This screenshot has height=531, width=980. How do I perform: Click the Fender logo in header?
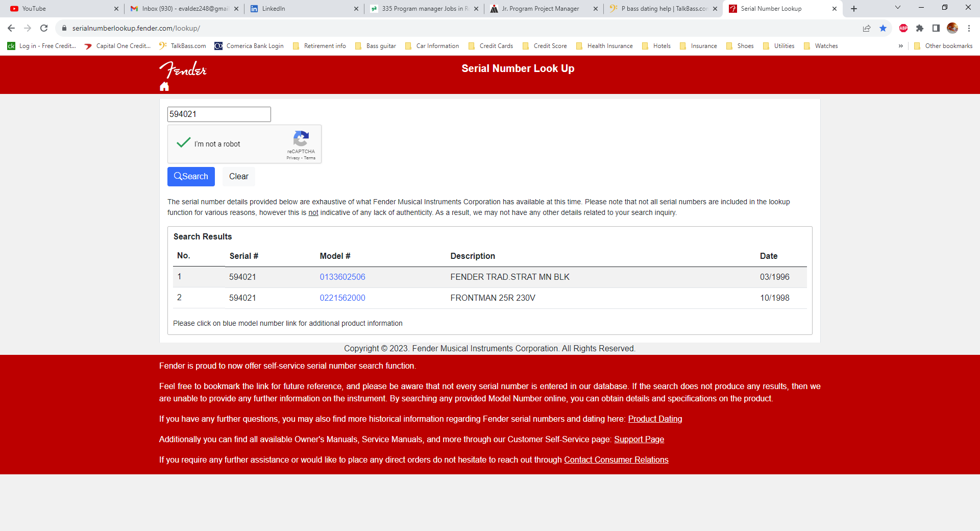tap(183, 69)
